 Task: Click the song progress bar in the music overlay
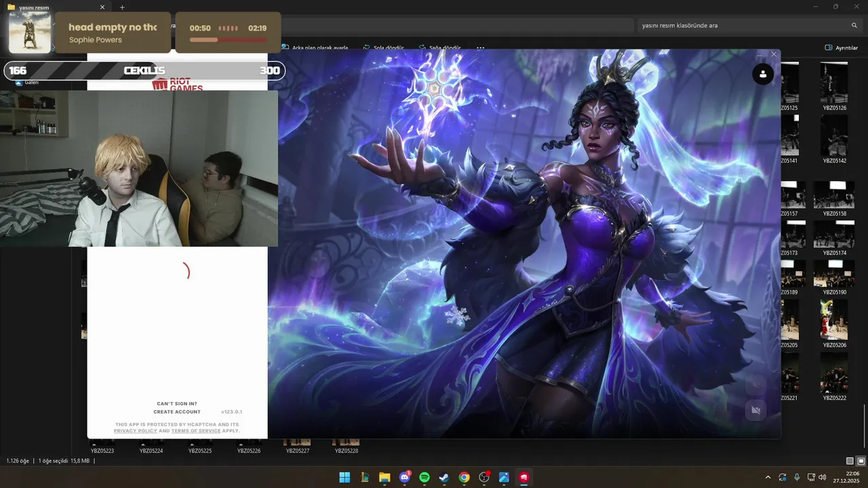click(228, 40)
